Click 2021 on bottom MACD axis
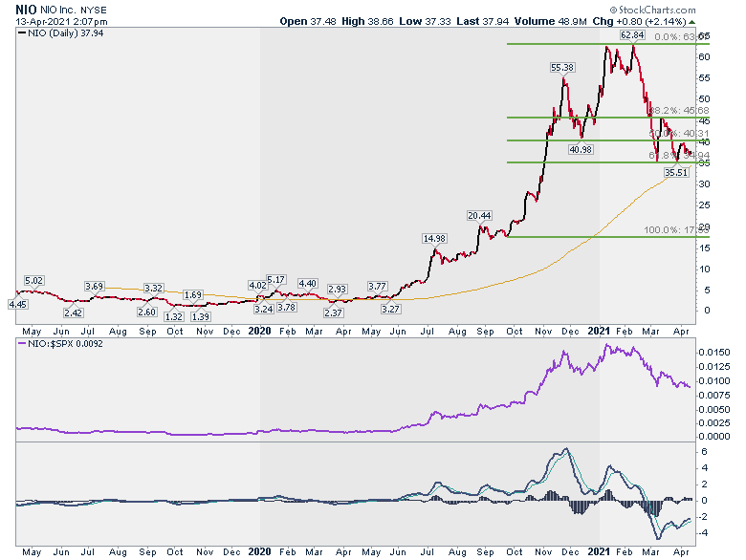The width and height of the screenshot is (746, 560). pos(599,551)
